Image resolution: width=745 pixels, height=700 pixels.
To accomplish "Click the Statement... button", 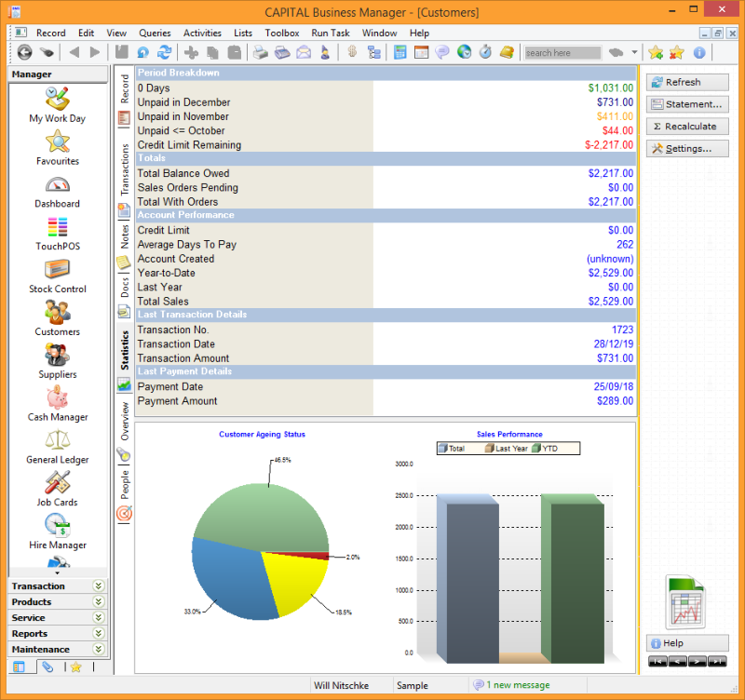I will (x=687, y=104).
